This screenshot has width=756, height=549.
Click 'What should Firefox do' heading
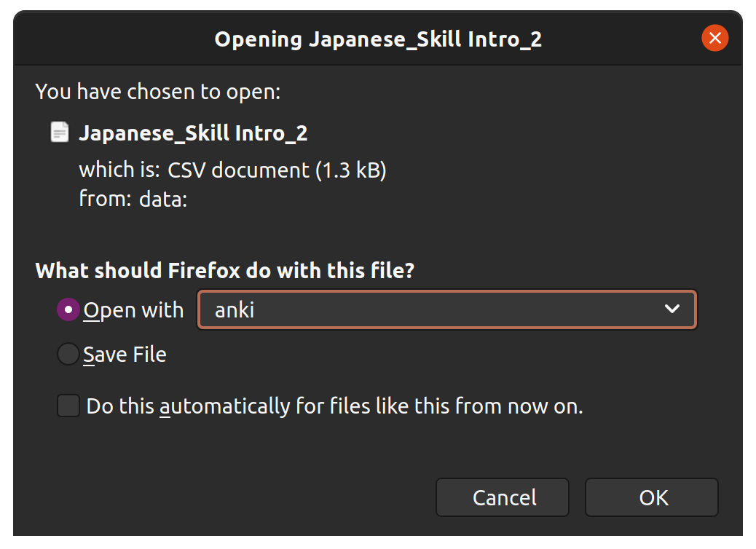coord(224,270)
